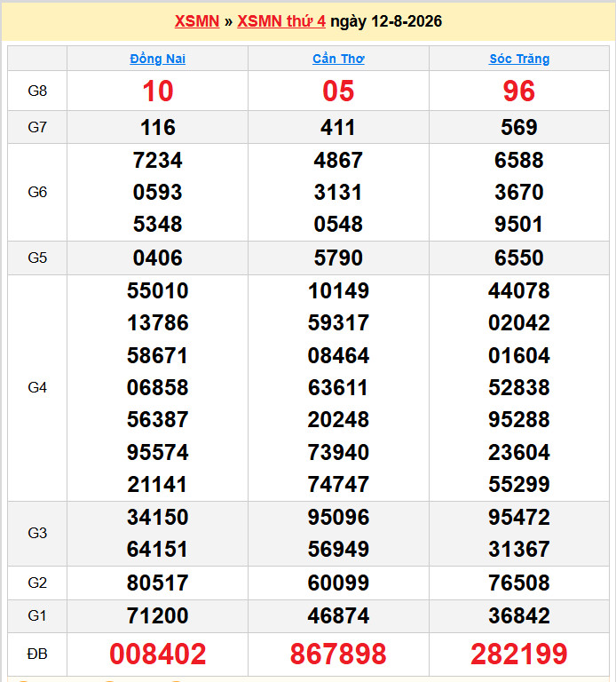Select G7 number 411
This screenshot has height=682, width=616.
[338, 127]
